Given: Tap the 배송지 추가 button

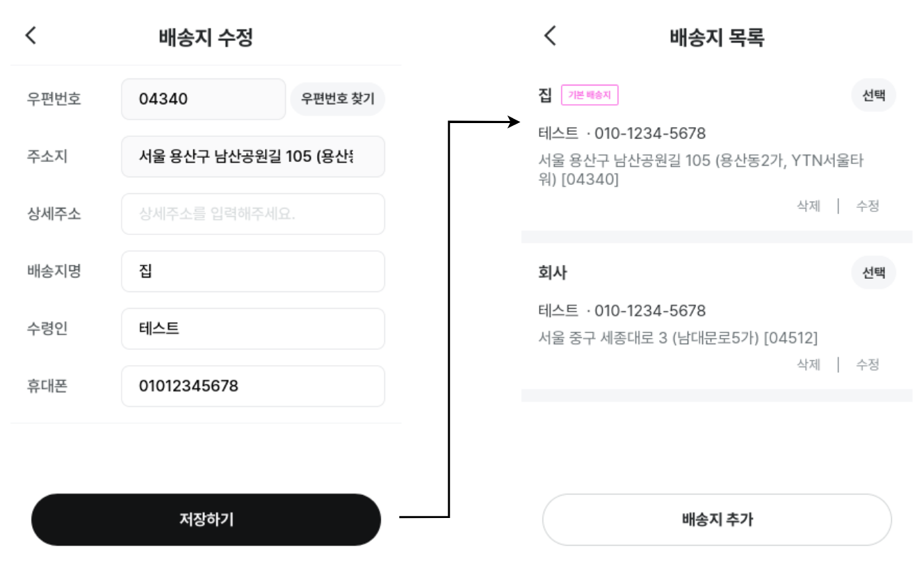Looking at the screenshot, I should [717, 519].
